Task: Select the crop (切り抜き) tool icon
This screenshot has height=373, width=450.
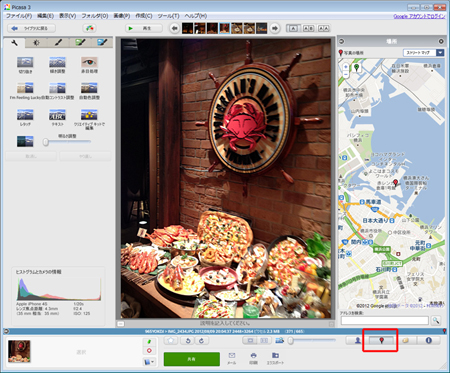Action: click(x=25, y=62)
